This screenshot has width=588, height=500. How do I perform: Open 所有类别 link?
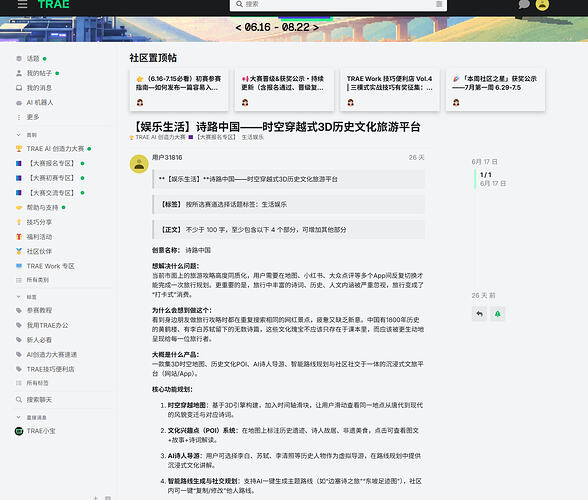[37, 280]
